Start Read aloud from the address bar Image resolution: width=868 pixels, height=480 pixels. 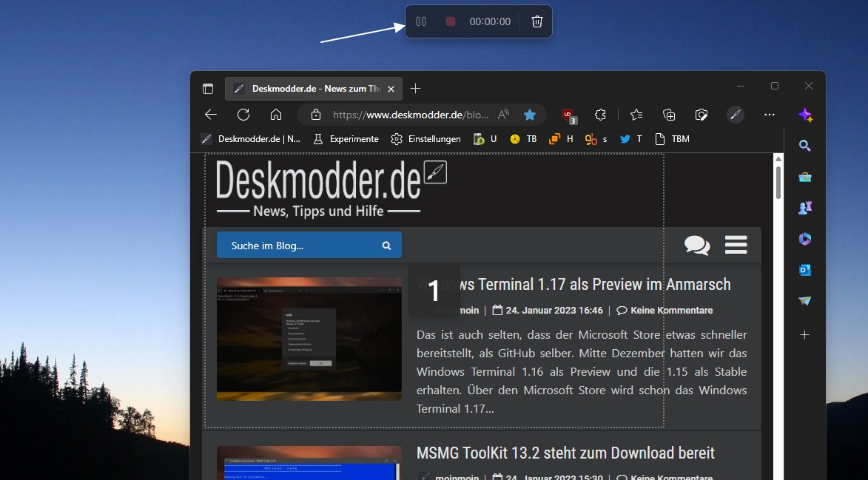pos(503,115)
